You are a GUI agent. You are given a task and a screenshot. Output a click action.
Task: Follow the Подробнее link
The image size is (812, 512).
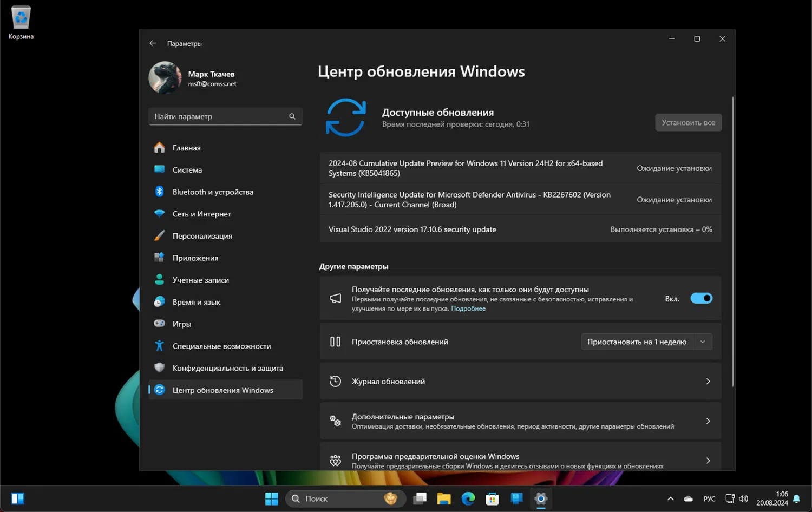468,308
